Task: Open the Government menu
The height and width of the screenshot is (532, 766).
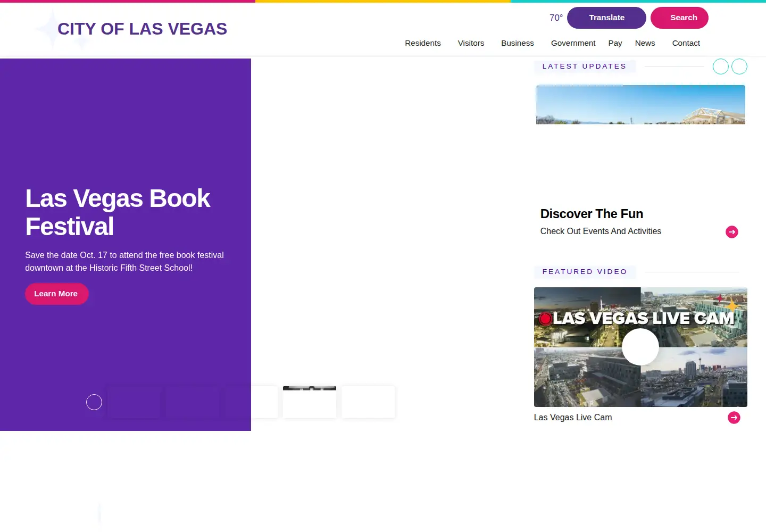Action: 573,43
